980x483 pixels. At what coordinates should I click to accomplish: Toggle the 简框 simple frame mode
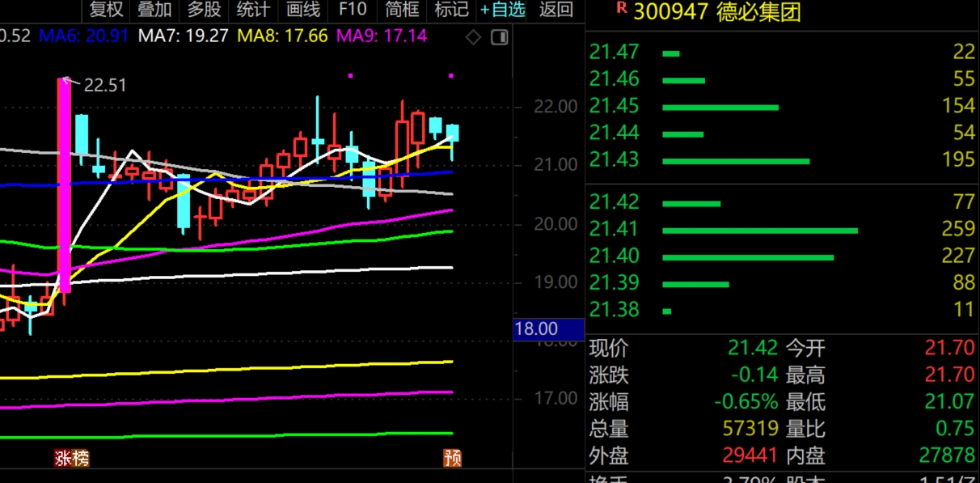click(x=402, y=10)
